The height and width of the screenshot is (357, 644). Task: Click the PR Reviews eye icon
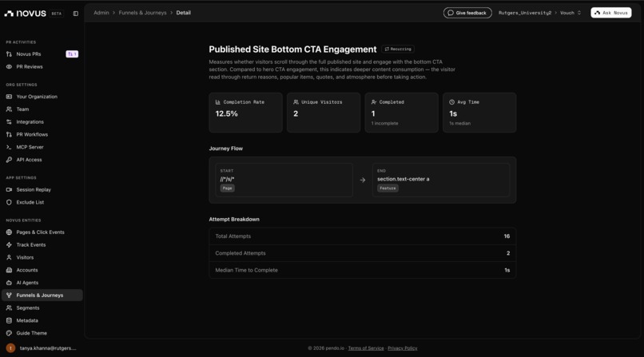9,67
